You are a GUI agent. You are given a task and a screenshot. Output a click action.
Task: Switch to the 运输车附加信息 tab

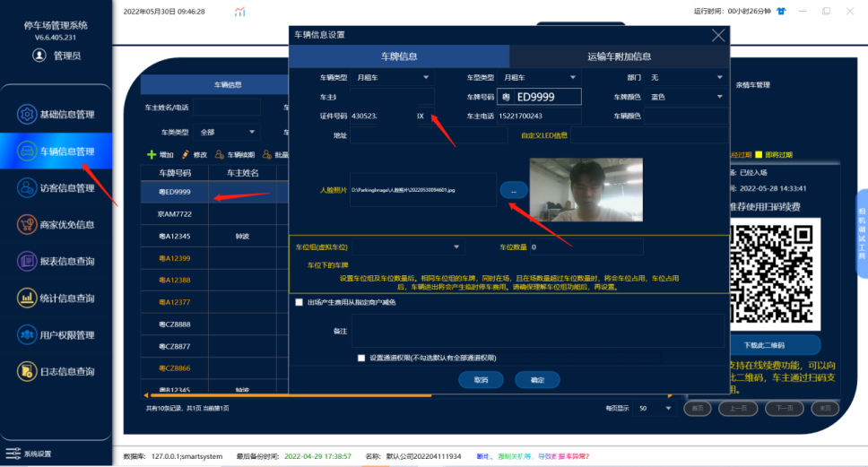[619, 56]
